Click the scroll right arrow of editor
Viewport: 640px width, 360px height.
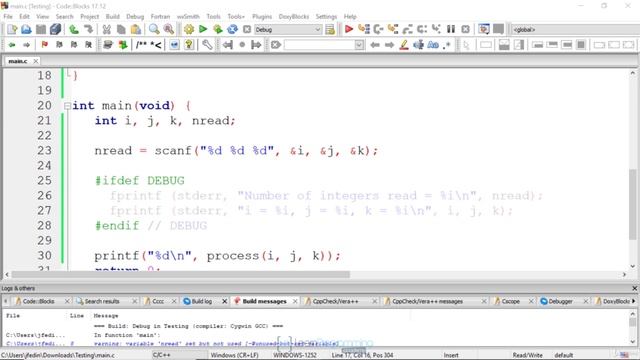tap(624, 275)
